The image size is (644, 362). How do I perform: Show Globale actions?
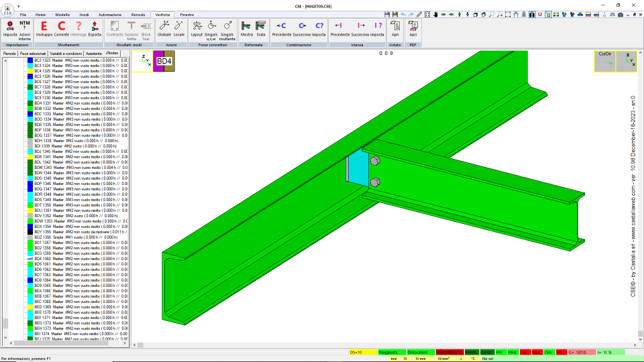pyautogui.click(x=164, y=29)
